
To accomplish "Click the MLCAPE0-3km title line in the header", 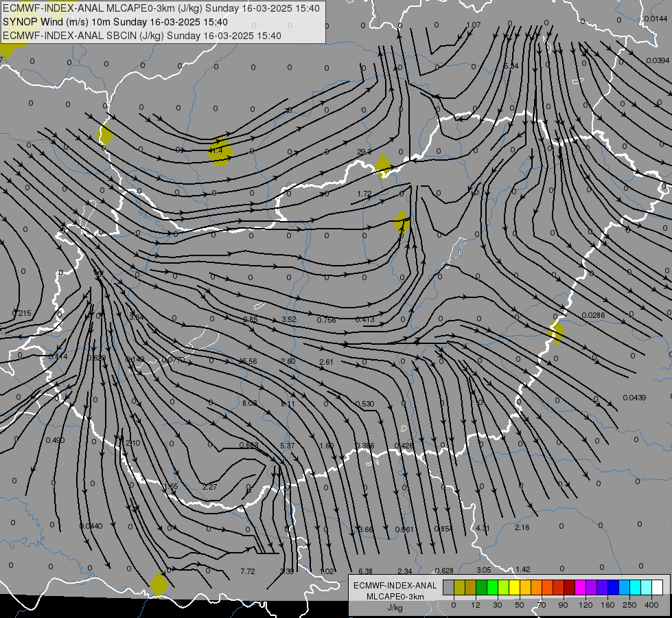I will [x=161, y=8].
